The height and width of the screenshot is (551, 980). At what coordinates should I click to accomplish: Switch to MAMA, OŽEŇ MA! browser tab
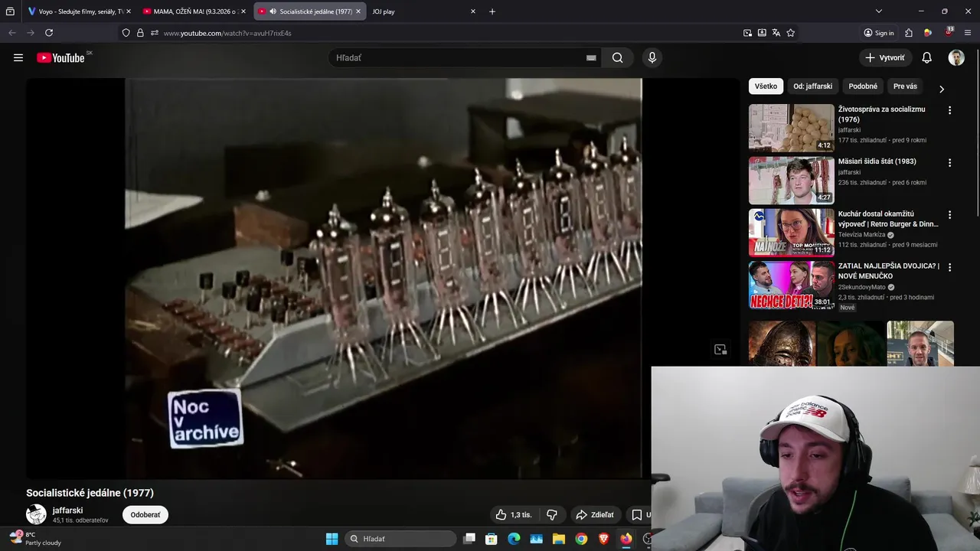point(194,11)
